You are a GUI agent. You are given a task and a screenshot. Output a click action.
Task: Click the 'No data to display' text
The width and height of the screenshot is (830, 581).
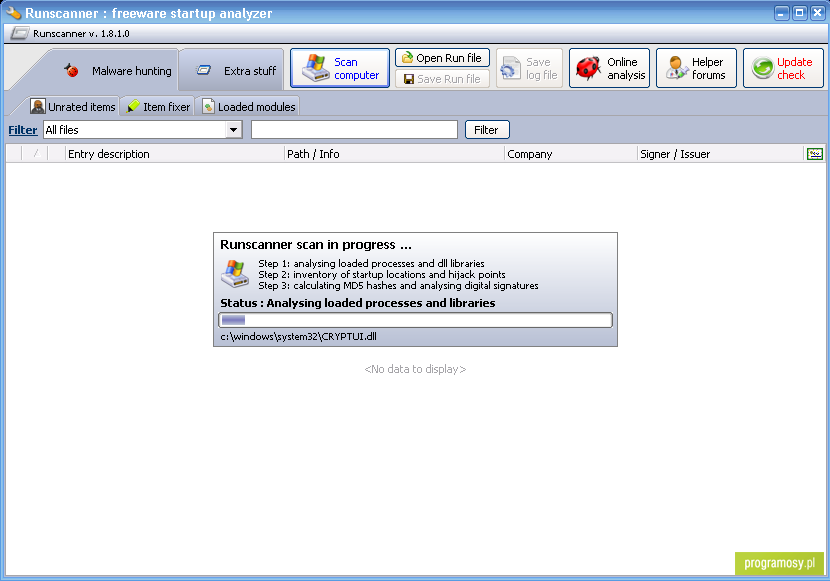point(415,369)
